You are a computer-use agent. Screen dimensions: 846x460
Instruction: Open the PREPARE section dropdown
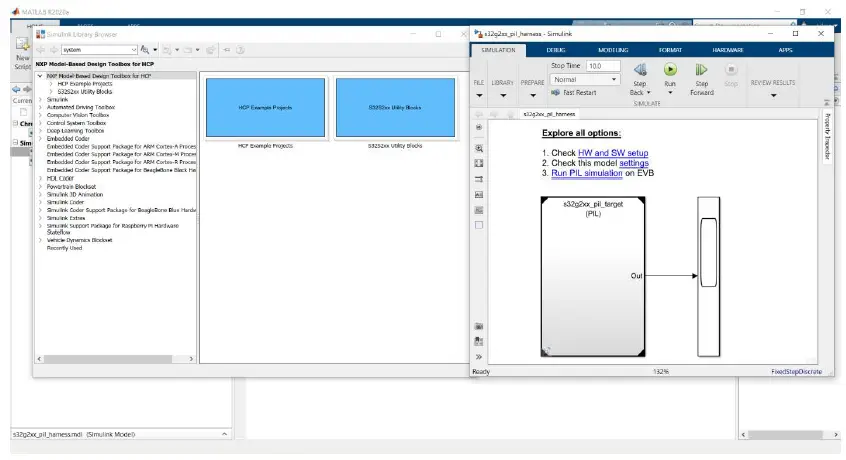pos(533,96)
